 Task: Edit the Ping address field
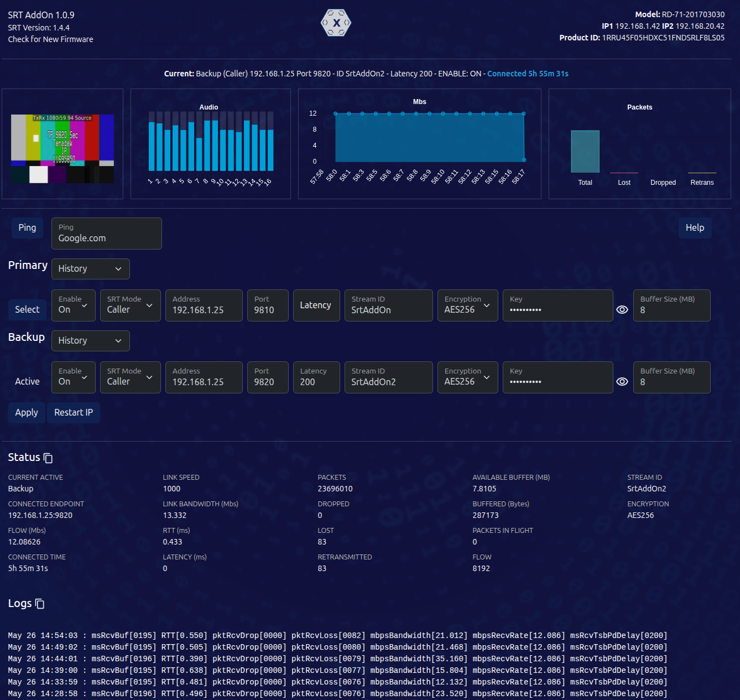coord(106,234)
